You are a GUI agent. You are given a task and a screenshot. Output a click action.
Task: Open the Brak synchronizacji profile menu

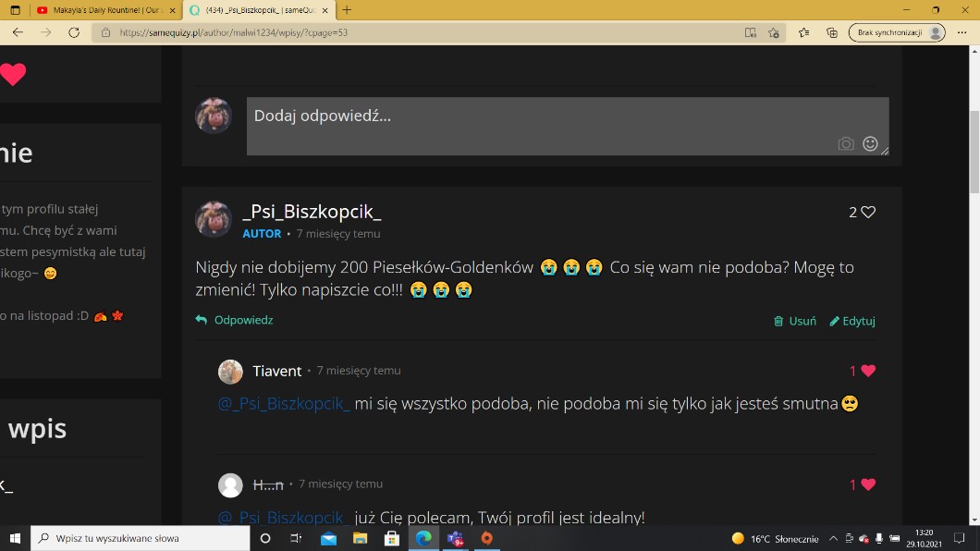pos(897,32)
